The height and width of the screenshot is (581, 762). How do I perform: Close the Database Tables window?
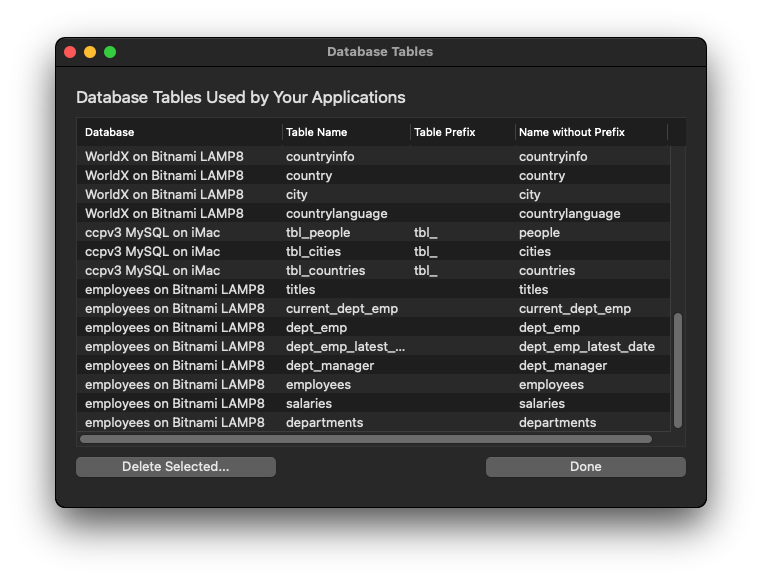(70, 52)
